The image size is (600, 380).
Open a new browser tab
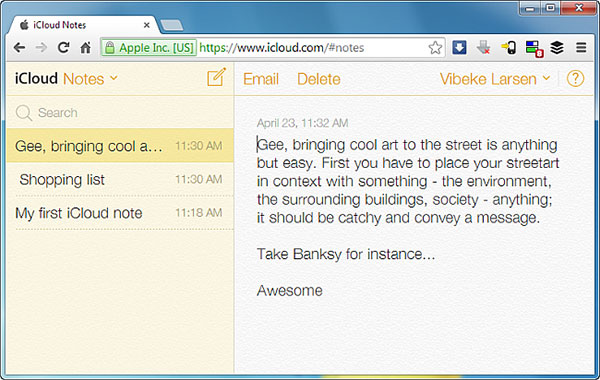pos(171,25)
